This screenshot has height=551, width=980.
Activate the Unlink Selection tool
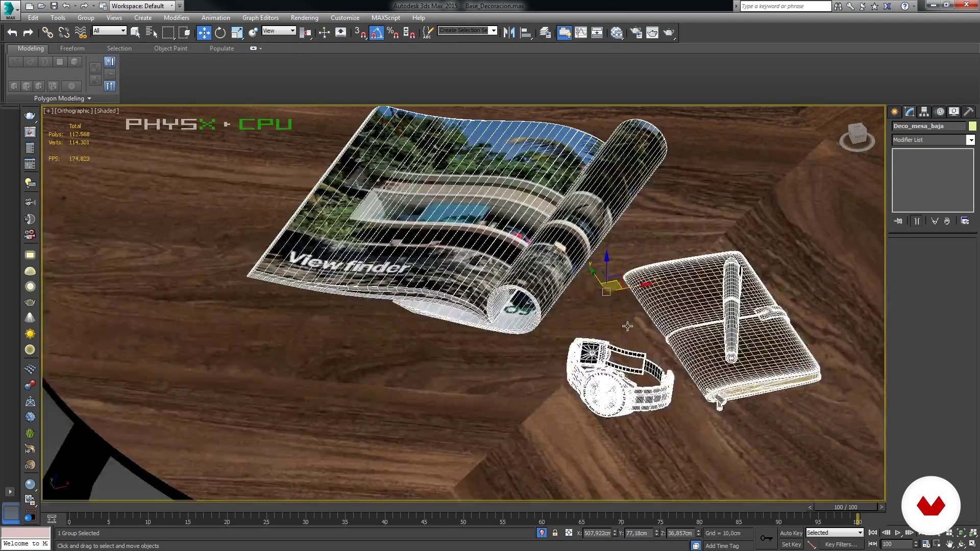tap(64, 33)
